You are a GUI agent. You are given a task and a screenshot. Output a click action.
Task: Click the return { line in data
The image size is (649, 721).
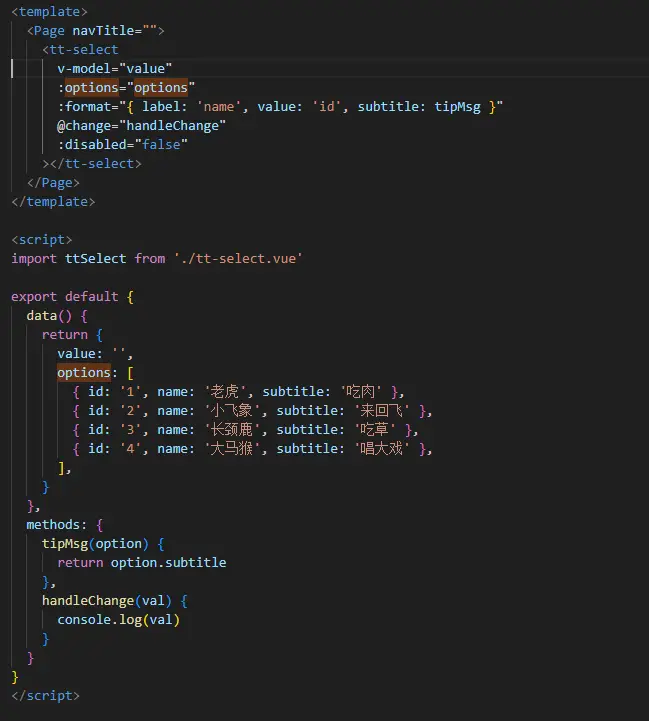pyautogui.click(x=72, y=335)
